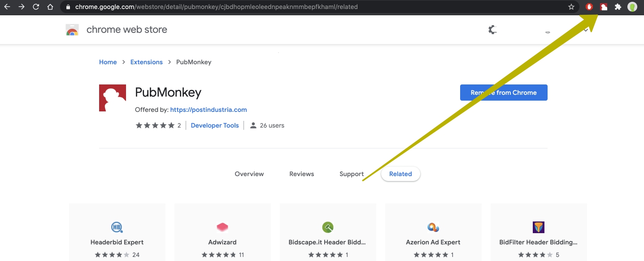Go forward with the browser forward arrow
The height and width of the screenshot is (261, 644).
[21, 7]
